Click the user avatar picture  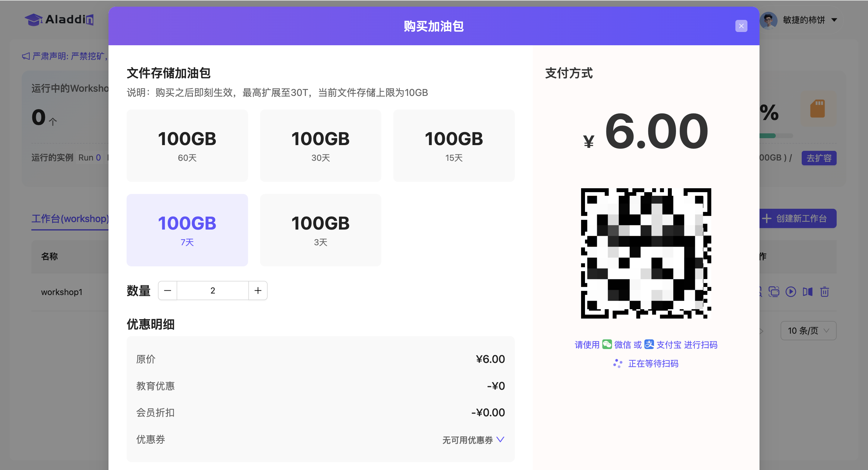pos(768,20)
